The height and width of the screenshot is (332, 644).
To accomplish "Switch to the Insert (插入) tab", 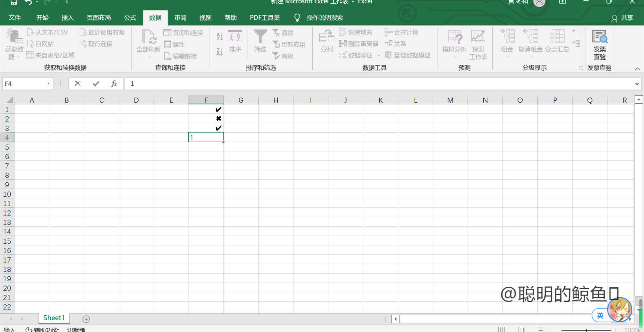I will [67, 18].
